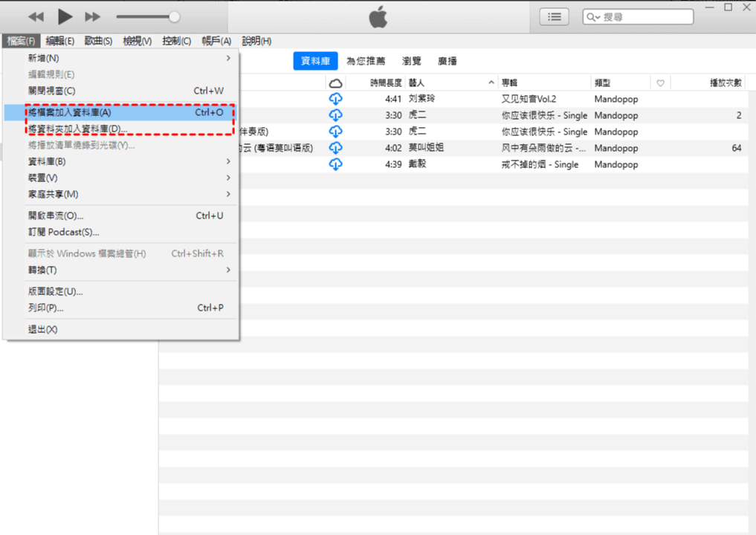Open the 編輯(E) menu

tap(59, 41)
